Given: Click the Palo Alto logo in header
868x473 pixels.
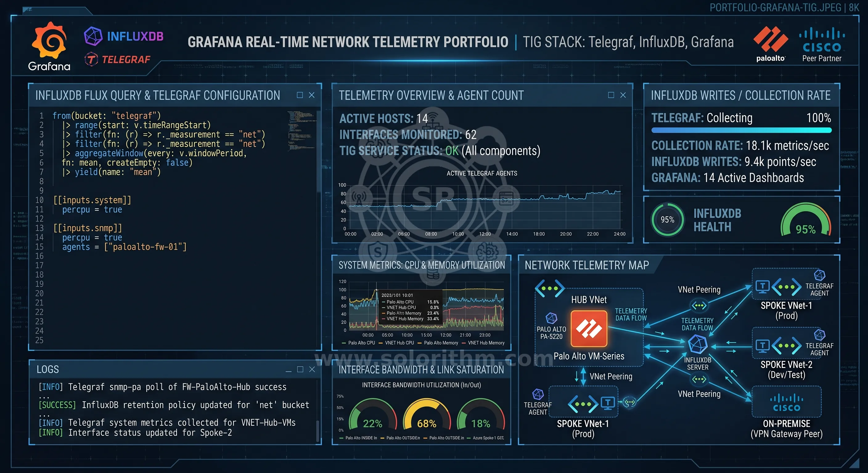Looking at the screenshot, I should pyautogui.click(x=770, y=44).
